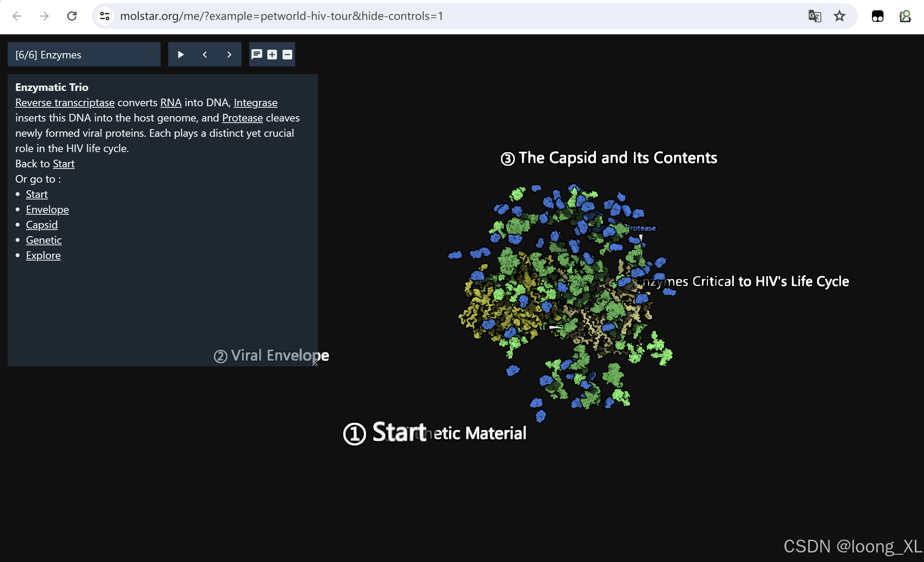Open the Protease link in description
This screenshot has height=562, width=924.
point(242,118)
